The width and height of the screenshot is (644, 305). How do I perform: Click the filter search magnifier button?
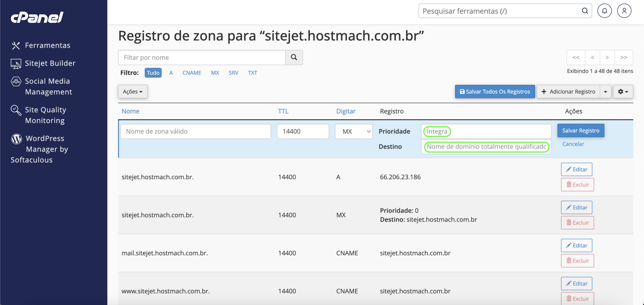pos(294,57)
